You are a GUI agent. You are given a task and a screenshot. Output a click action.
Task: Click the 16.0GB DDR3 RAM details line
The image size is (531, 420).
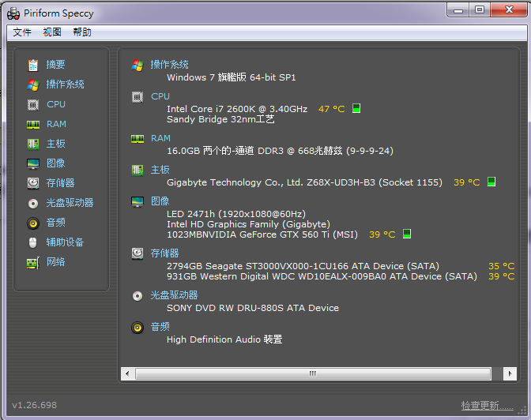(280, 151)
